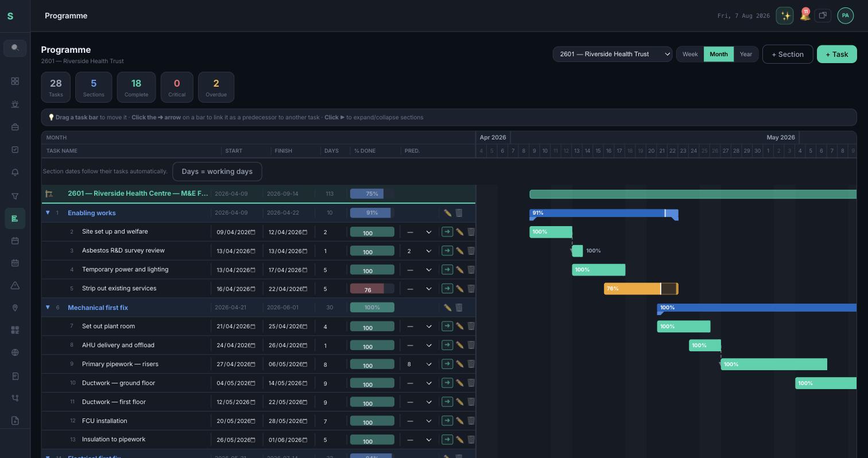
Task: Click the Overdue count card
Action: [216, 87]
